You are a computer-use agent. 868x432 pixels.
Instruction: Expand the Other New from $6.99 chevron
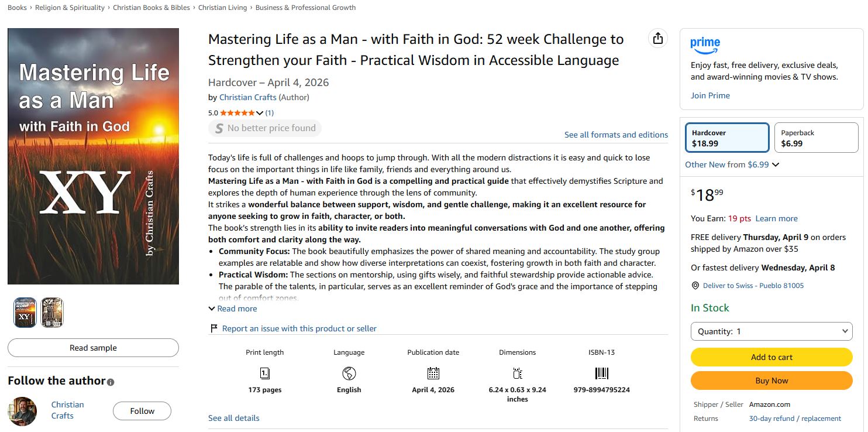point(776,165)
